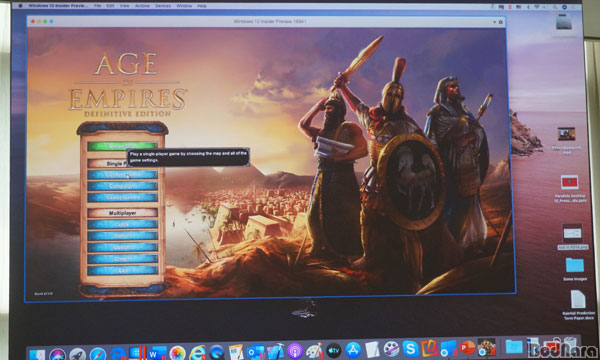
Task: Click the green top menu button
Action: pos(122,146)
